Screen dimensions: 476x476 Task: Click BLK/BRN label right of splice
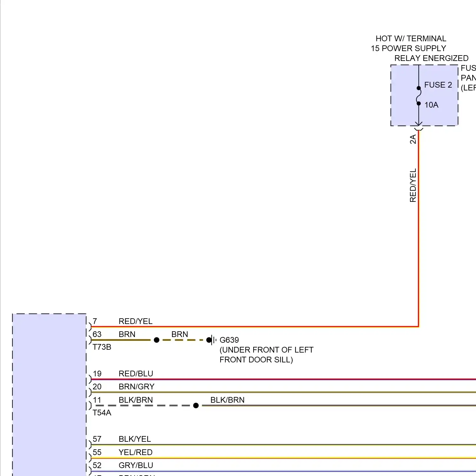(228, 400)
